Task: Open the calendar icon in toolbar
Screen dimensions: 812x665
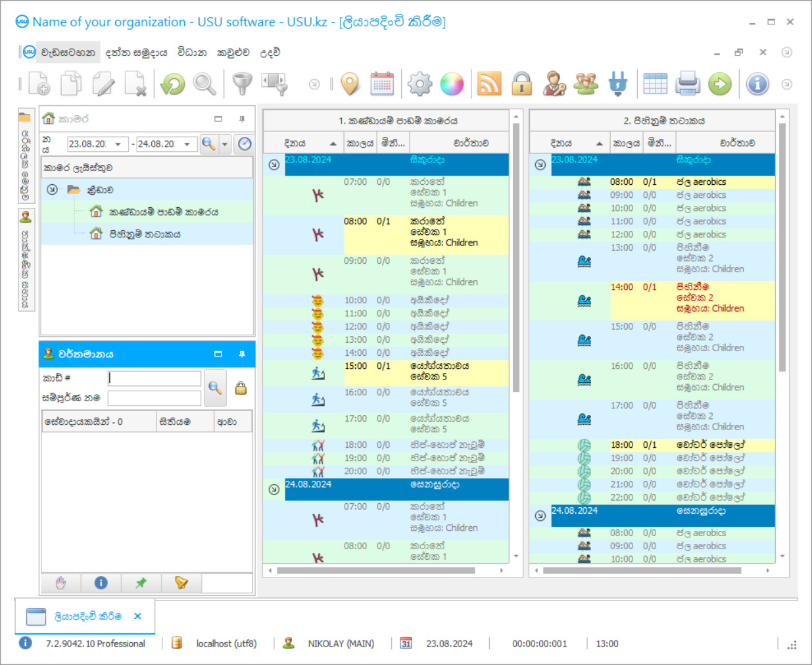Action: (x=382, y=84)
